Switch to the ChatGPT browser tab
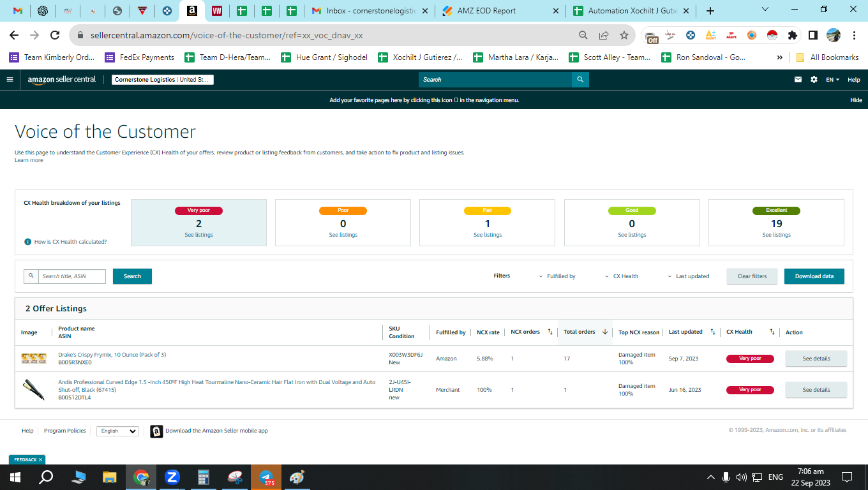Image resolution: width=868 pixels, height=490 pixels. (x=43, y=11)
